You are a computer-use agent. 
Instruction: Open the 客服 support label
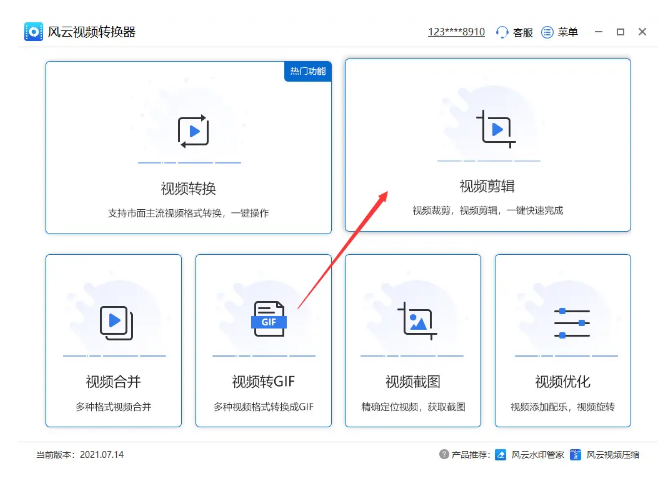tap(523, 32)
